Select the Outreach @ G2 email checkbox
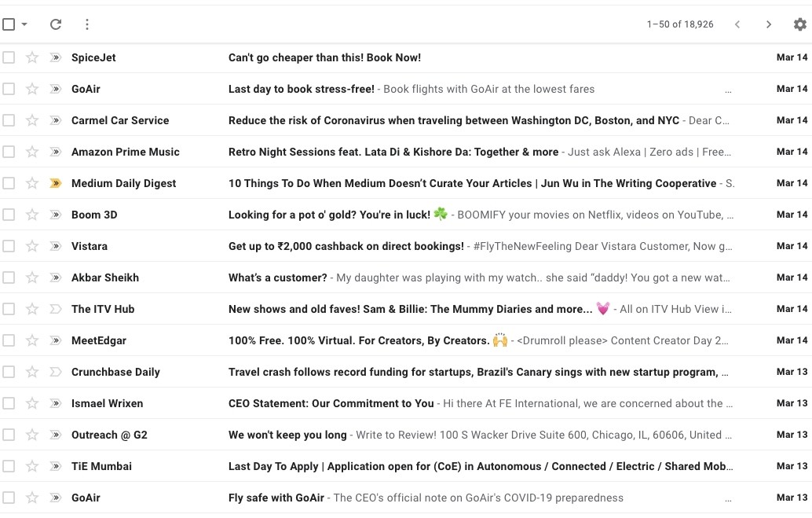Viewport: 812px width, 518px height. (x=9, y=435)
